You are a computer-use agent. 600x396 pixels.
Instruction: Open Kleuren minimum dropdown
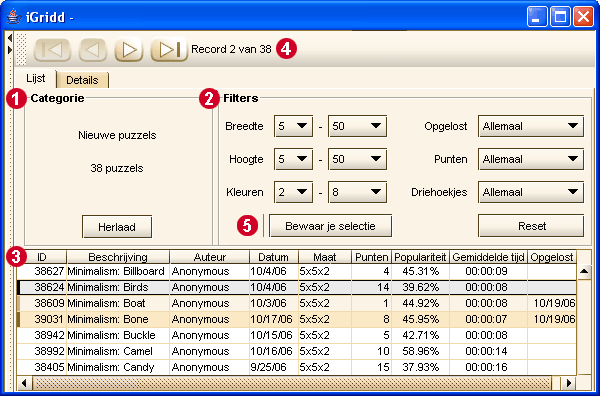[x=293, y=192]
